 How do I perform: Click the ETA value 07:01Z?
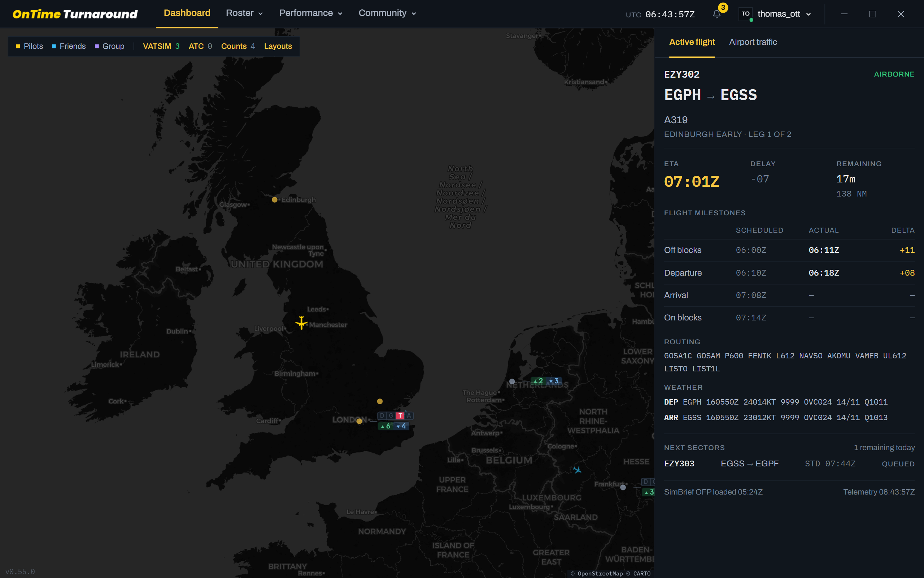(x=692, y=182)
